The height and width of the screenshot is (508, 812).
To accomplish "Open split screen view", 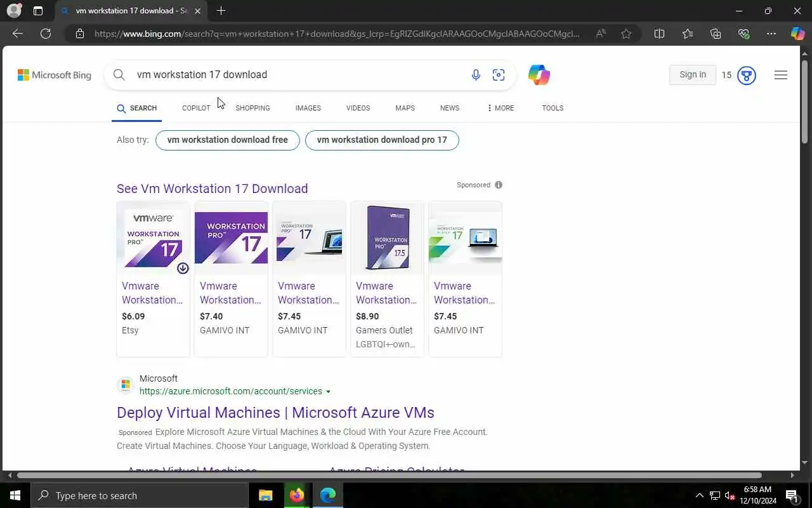I will 659,34.
